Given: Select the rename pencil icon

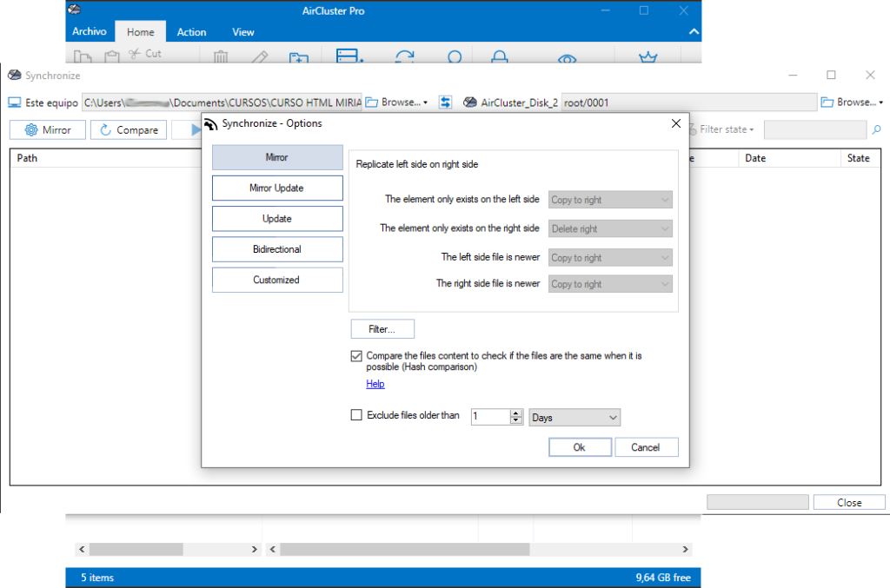Looking at the screenshot, I should pyautogui.click(x=260, y=56).
